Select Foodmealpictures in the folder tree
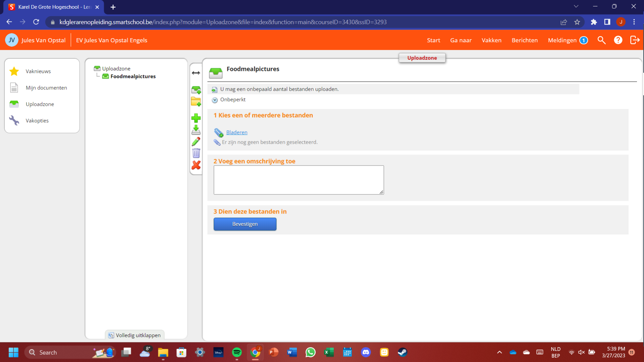Viewport: 644px width, 362px height. (133, 76)
